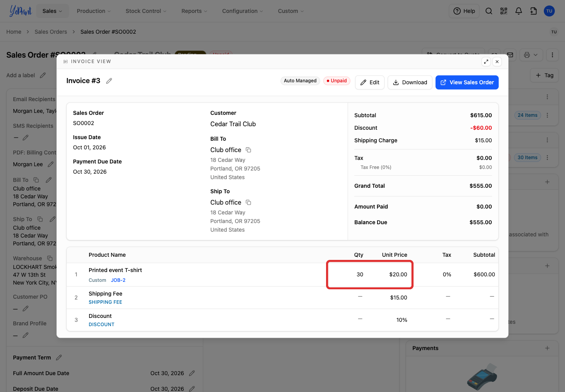
Task: Go to Home breadcrumb
Action: (14, 32)
